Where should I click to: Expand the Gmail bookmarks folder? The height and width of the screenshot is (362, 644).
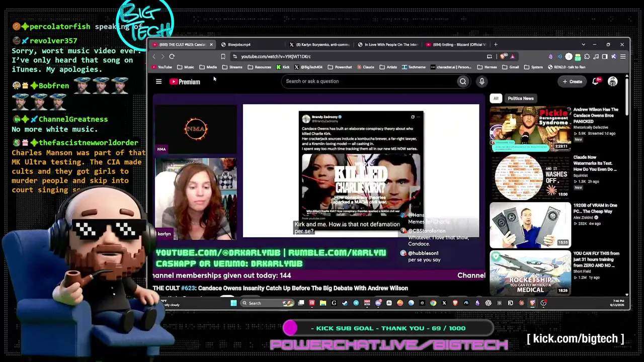511,67
